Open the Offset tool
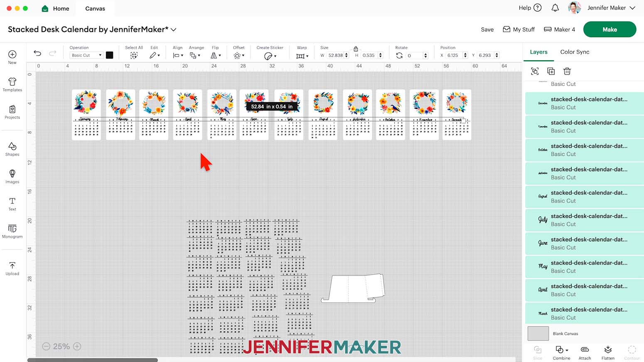Screen dimensions: 644x362 238,55
